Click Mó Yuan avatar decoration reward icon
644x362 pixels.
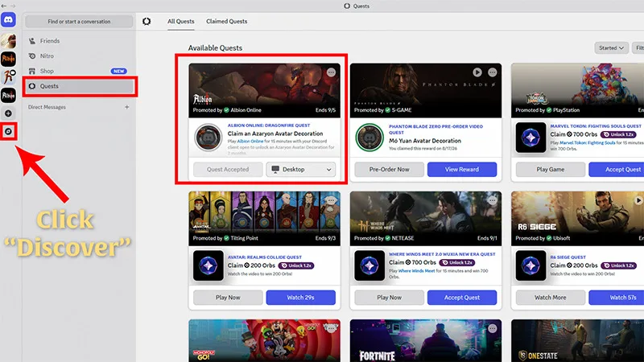(x=369, y=138)
